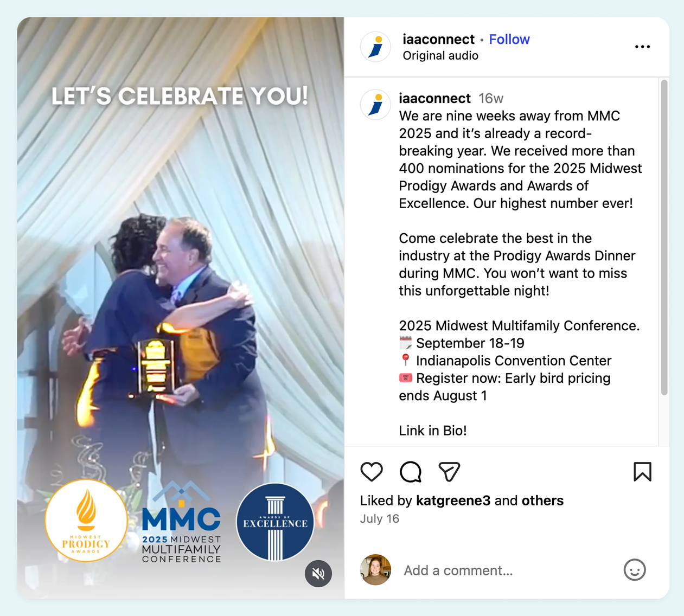Screen dimensions: 684x616
Task: Unmute the video with the speaker toggle
Action: pyautogui.click(x=318, y=573)
